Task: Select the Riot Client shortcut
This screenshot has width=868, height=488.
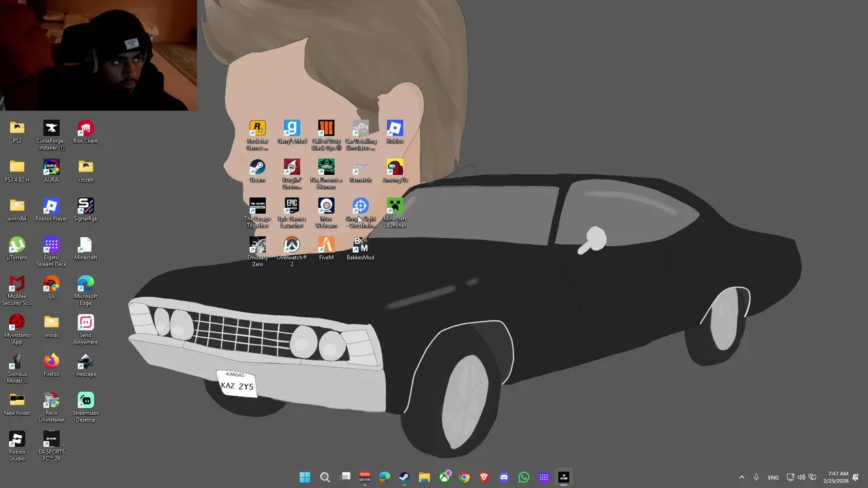Action: tap(85, 132)
